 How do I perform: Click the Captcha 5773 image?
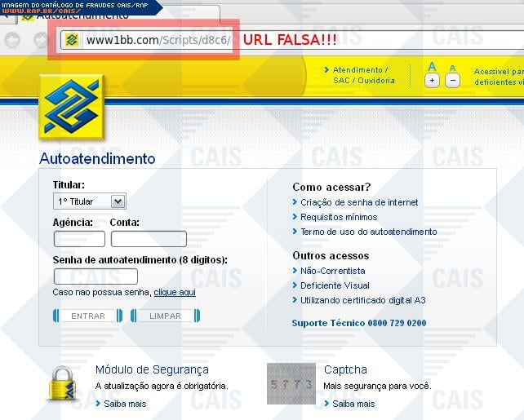pyautogui.click(x=291, y=383)
